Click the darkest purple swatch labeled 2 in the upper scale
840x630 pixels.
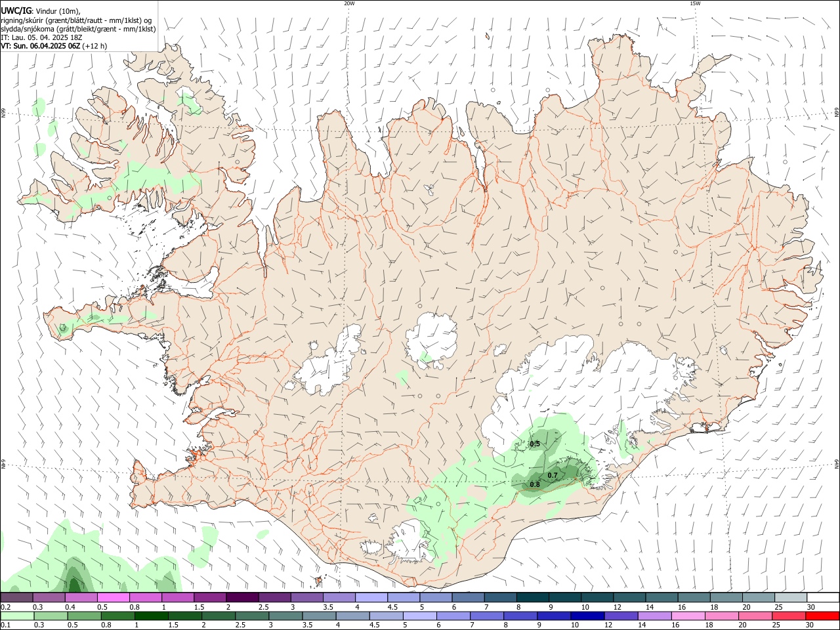click(x=242, y=598)
